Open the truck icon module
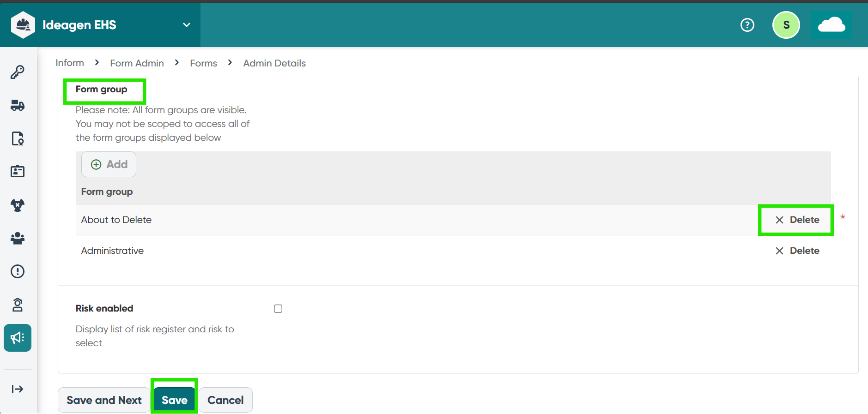 click(18, 105)
